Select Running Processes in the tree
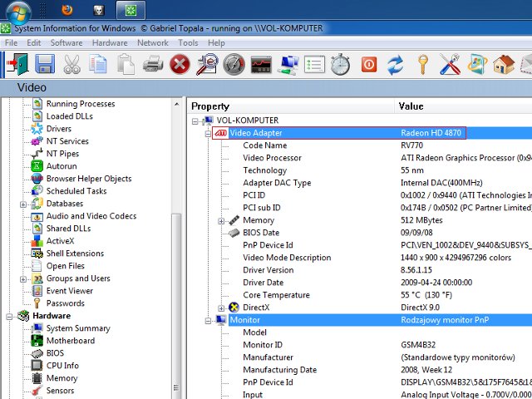532x399 pixels. (x=81, y=104)
